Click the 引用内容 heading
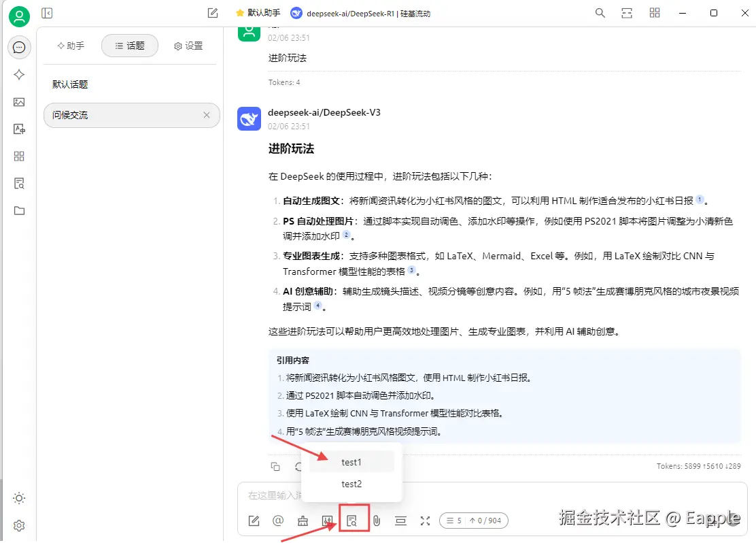 point(292,361)
